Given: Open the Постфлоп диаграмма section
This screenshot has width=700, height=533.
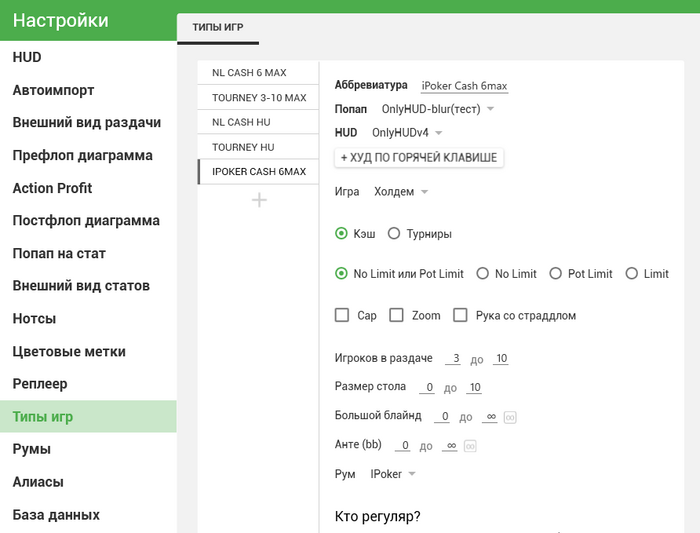Looking at the screenshot, I should coord(88,221).
